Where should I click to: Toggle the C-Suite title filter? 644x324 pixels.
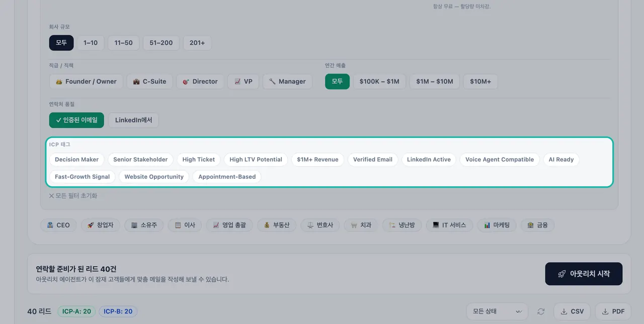coord(149,82)
